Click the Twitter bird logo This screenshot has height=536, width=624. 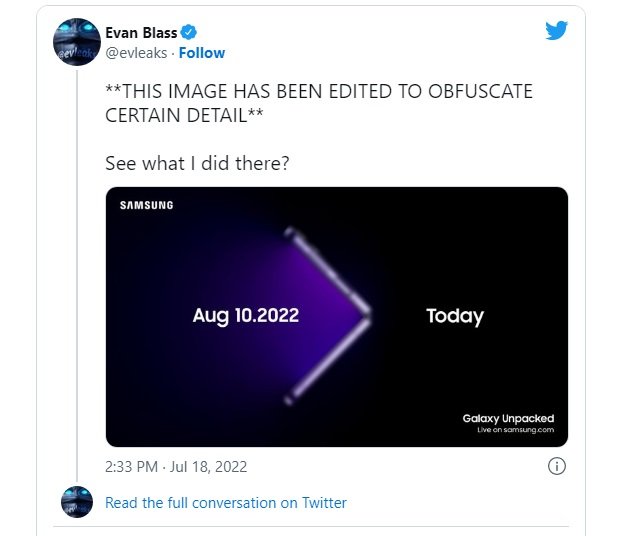click(556, 30)
